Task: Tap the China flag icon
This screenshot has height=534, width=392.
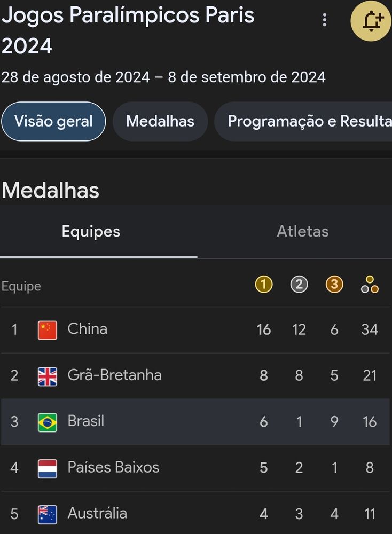Action: (48, 330)
